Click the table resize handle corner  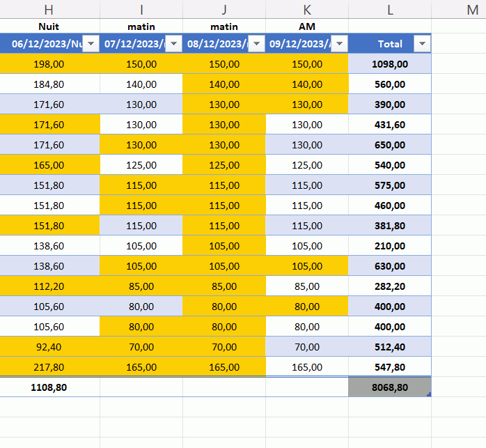[x=429, y=395]
